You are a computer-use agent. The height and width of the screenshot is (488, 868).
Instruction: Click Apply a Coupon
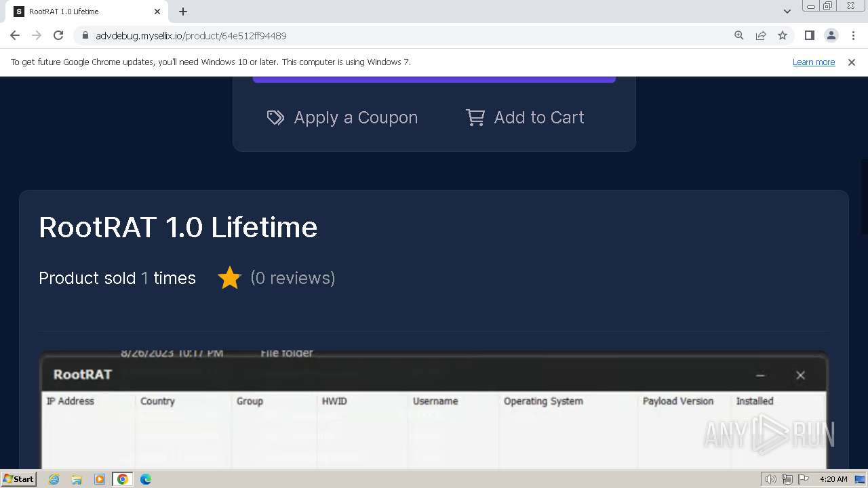pos(342,117)
